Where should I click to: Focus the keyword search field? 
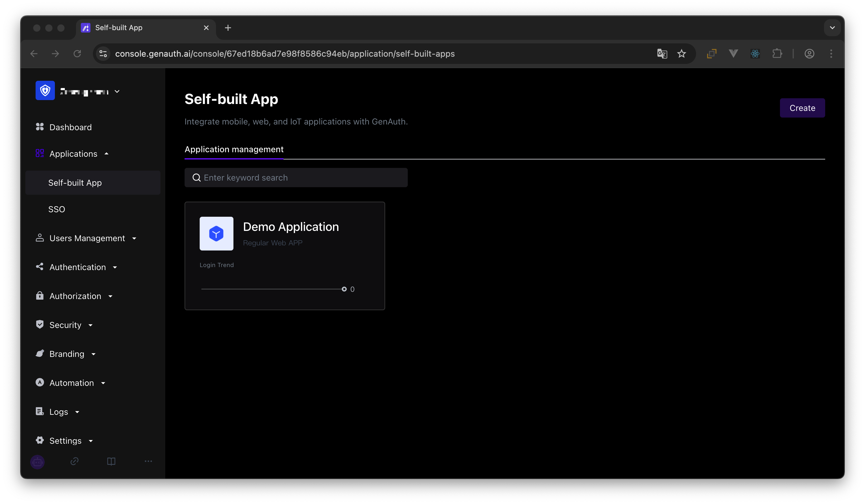(296, 178)
